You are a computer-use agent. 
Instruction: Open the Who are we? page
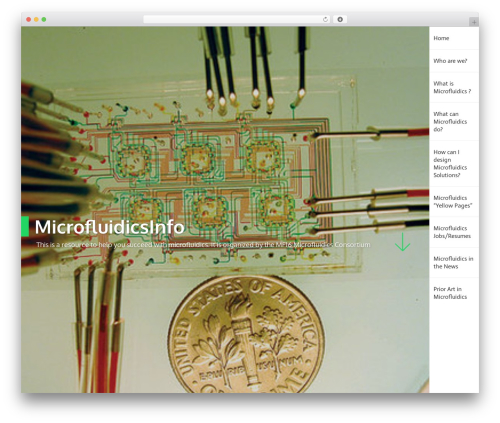450,61
